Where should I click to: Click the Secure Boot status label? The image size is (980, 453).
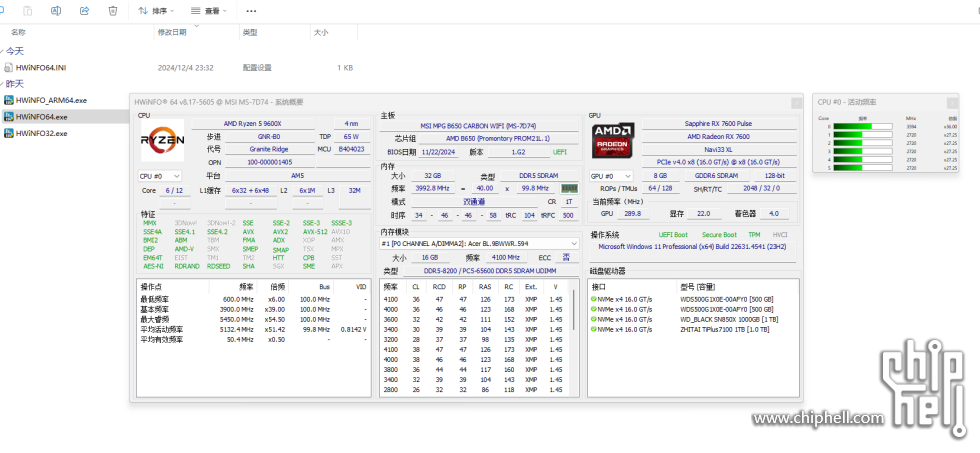click(x=719, y=235)
